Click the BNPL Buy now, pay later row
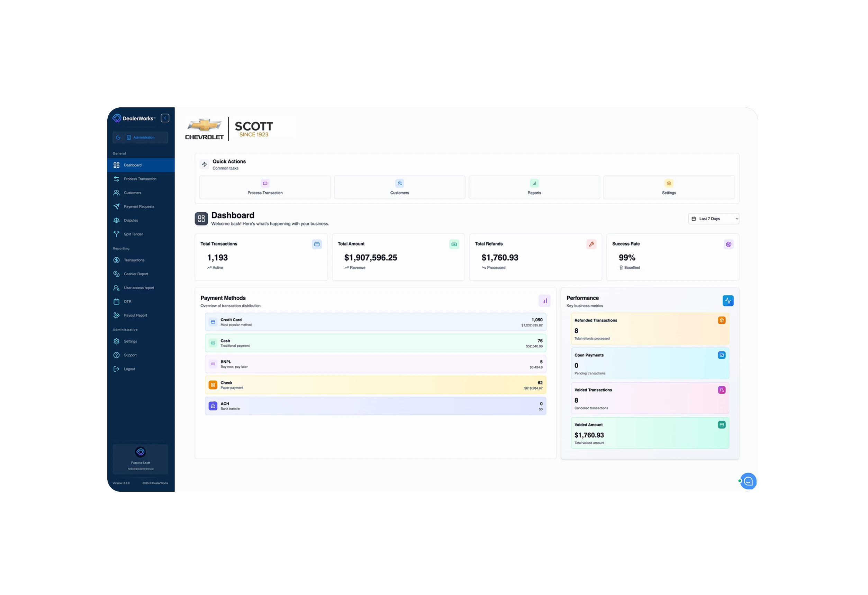The height and width of the screenshot is (595, 868). click(x=376, y=364)
